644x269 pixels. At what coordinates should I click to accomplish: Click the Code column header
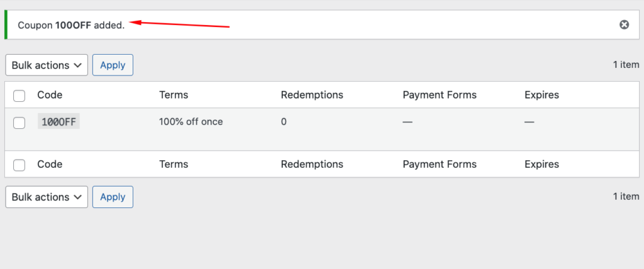point(50,95)
